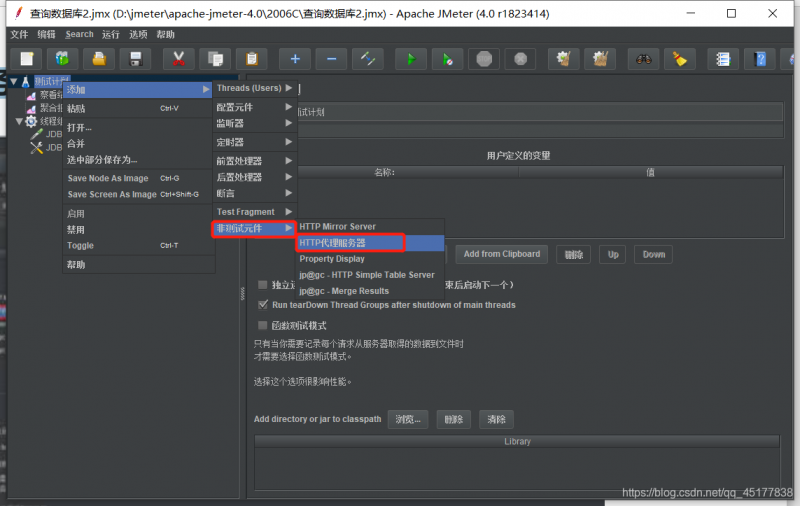
Task: Open the 选项 menu
Action: 138,35
